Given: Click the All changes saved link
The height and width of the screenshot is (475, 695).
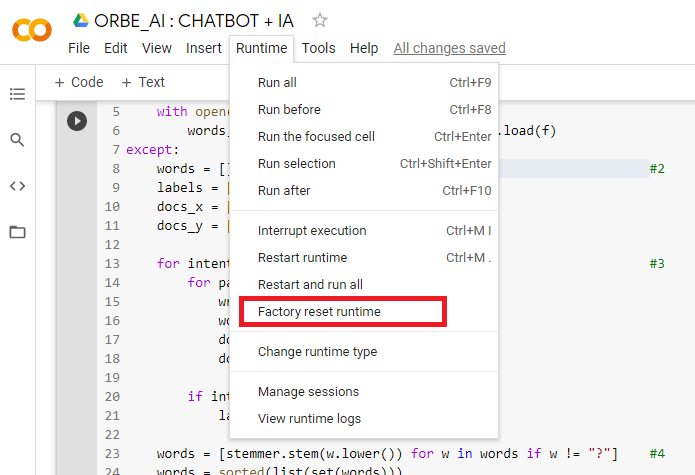Looking at the screenshot, I should 449,48.
